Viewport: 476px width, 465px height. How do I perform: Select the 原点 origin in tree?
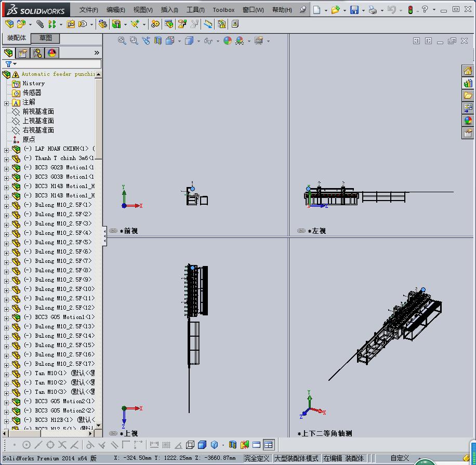pyautogui.click(x=29, y=139)
